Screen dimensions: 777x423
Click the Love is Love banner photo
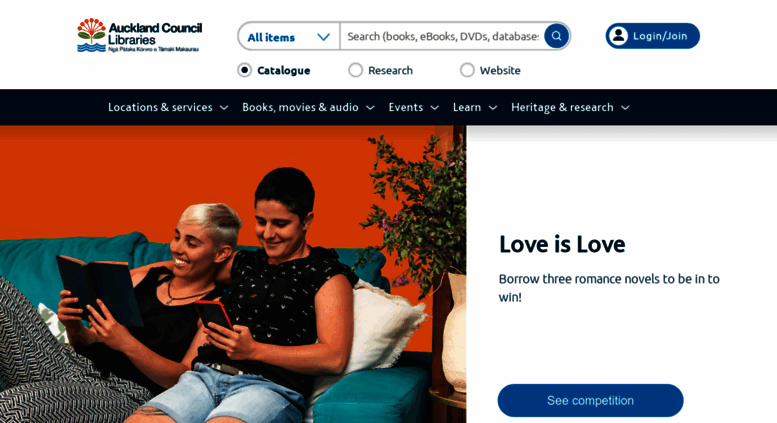233,274
